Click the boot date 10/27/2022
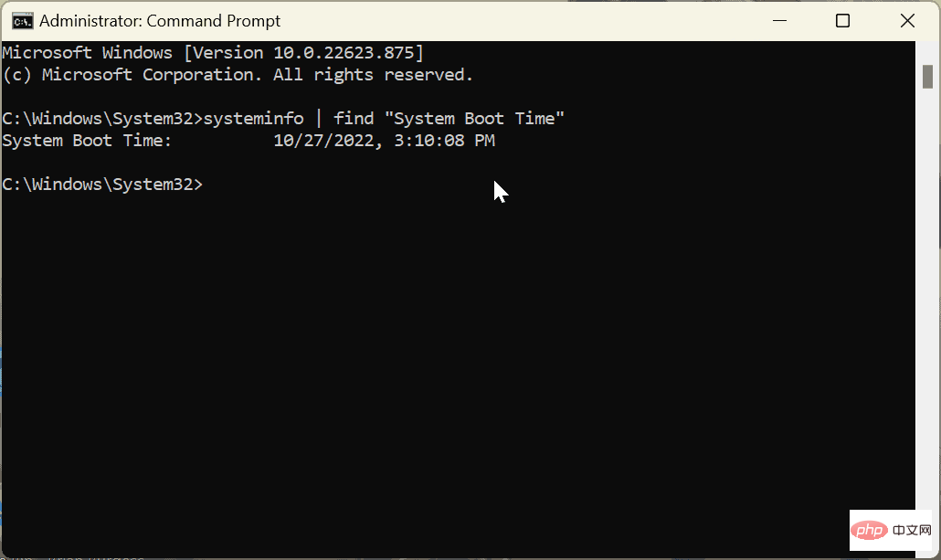The height and width of the screenshot is (560, 941). (x=324, y=141)
